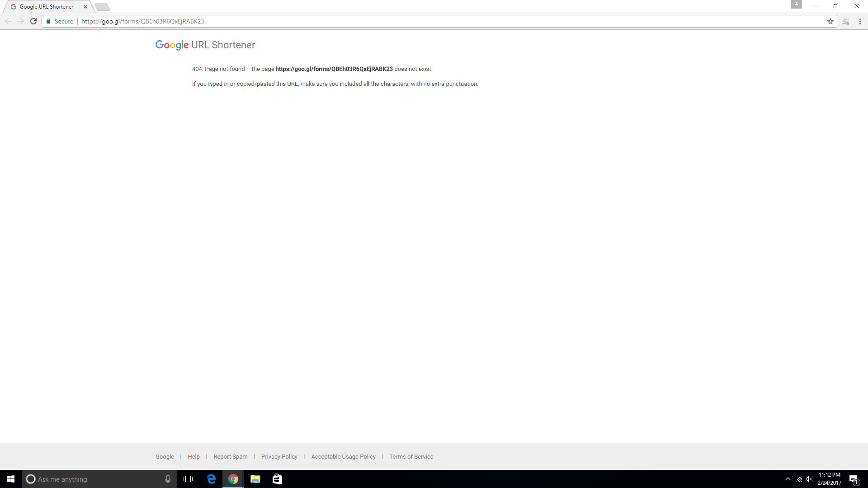Bookmark this page with the star icon
The image size is (868, 488).
[830, 21]
